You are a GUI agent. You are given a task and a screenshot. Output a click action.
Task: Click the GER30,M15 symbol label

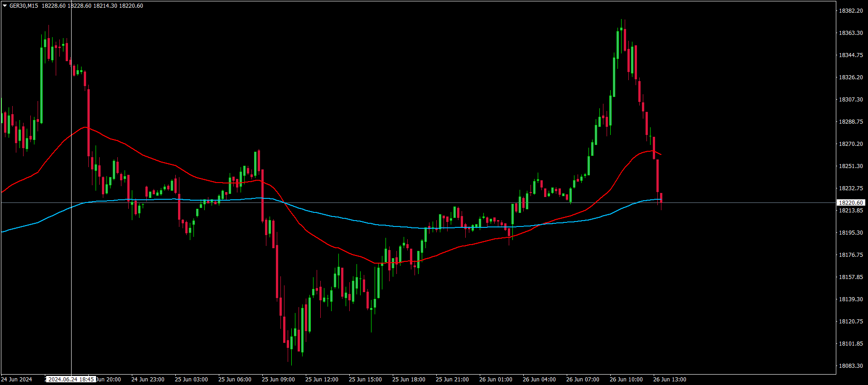pos(24,6)
